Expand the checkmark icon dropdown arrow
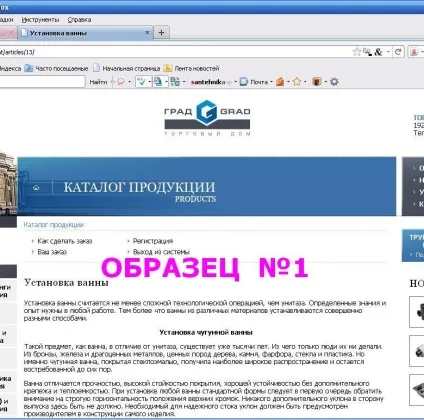Viewport: 424px width, 420px height. pyautogui.click(x=149, y=82)
